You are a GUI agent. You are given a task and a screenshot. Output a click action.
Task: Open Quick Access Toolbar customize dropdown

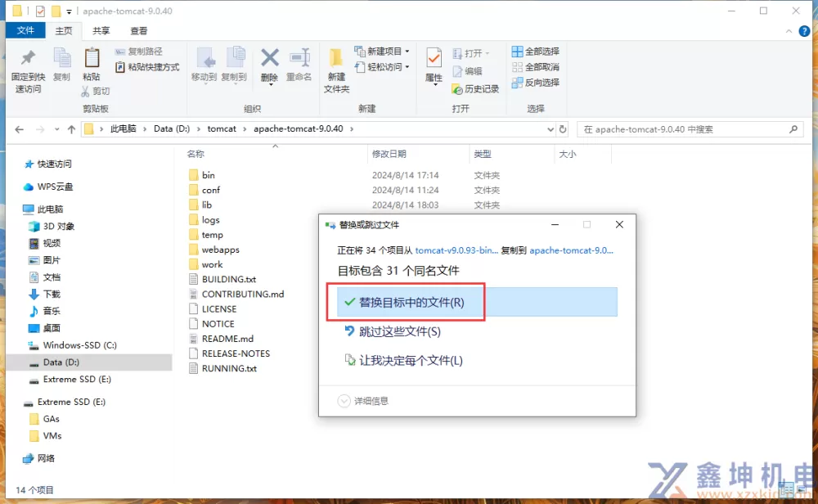69,11
